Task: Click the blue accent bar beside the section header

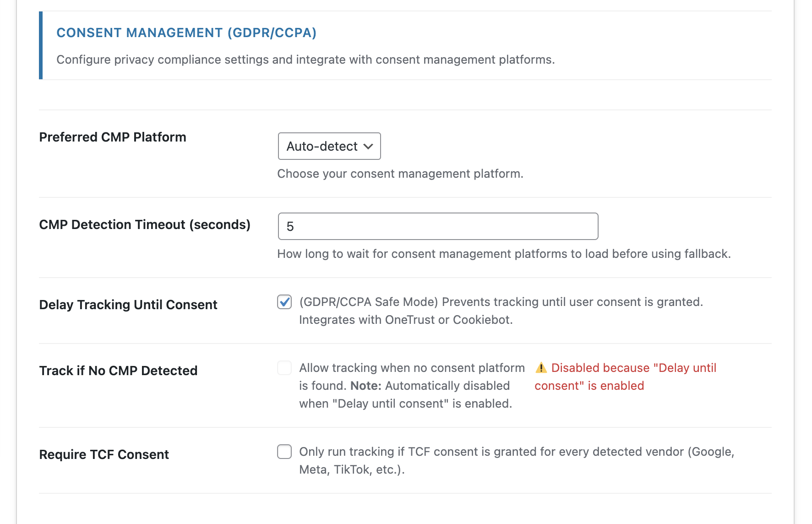Action: click(41, 44)
